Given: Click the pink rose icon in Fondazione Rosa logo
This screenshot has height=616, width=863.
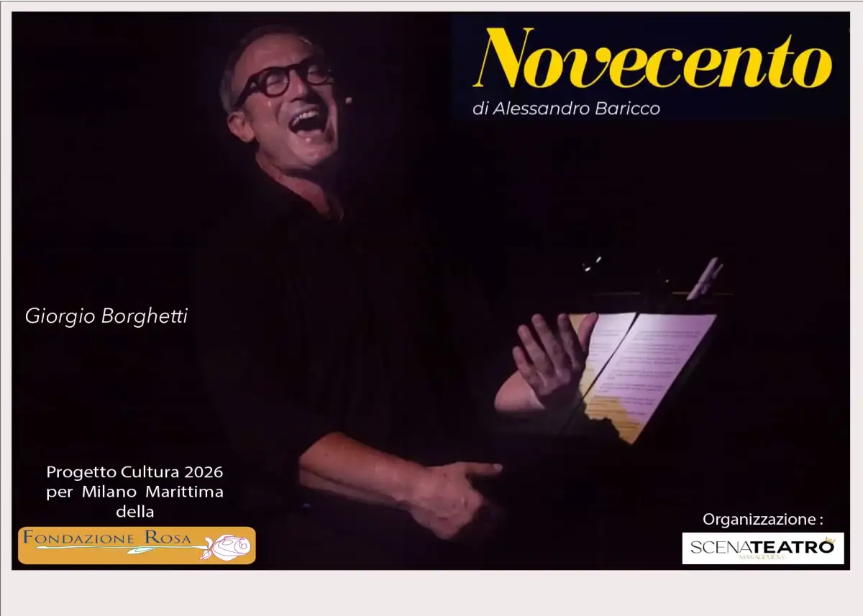Looking at the screenshot, I should tap(226, 548).
